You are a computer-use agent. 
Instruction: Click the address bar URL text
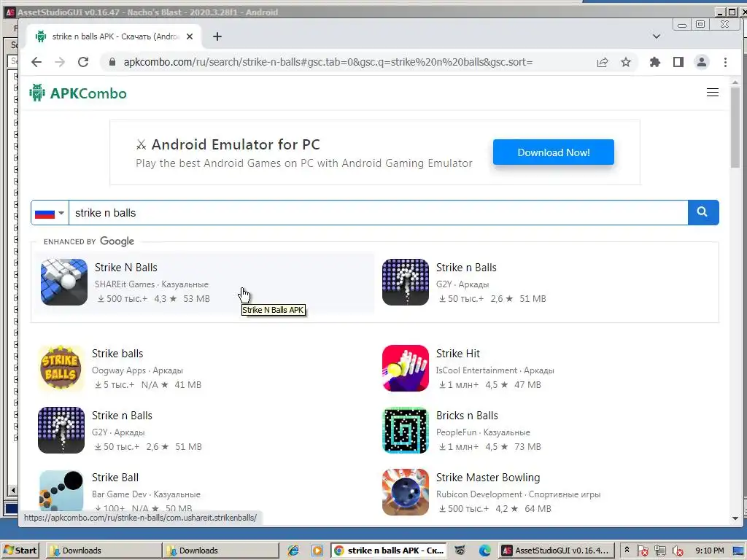tap(328, 62)
